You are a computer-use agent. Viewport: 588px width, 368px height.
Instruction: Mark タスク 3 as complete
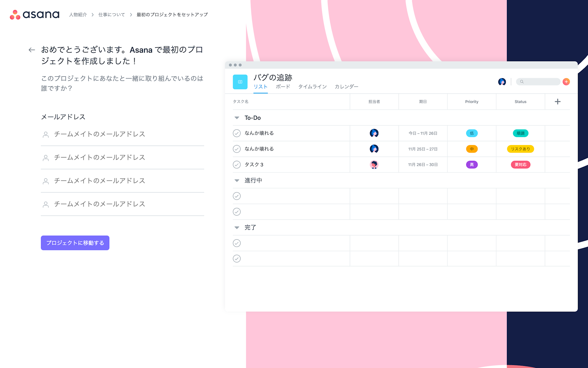[x=237, y=164]
